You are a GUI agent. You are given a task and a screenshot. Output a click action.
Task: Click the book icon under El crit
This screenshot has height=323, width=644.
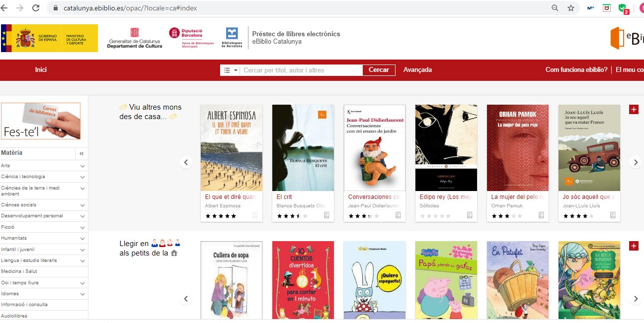point(327,215)
